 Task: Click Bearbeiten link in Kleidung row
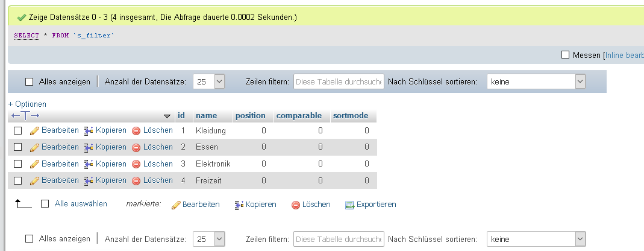click(x=60, y=130)
